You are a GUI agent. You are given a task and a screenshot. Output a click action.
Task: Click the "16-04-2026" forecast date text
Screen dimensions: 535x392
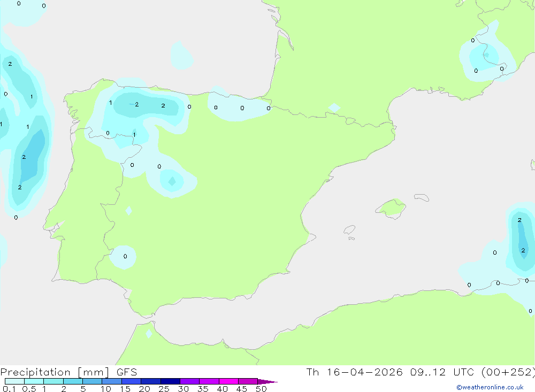[364, 372]
